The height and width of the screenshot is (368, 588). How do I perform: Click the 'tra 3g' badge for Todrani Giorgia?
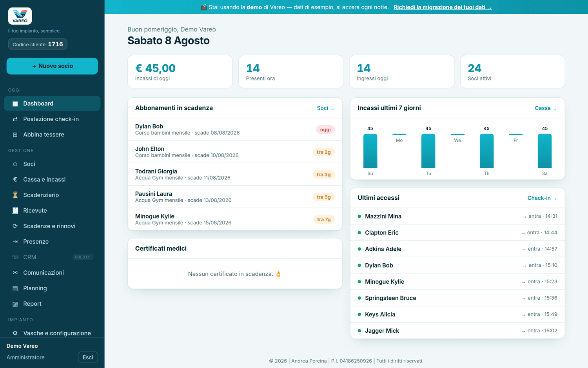coord(324,175)
